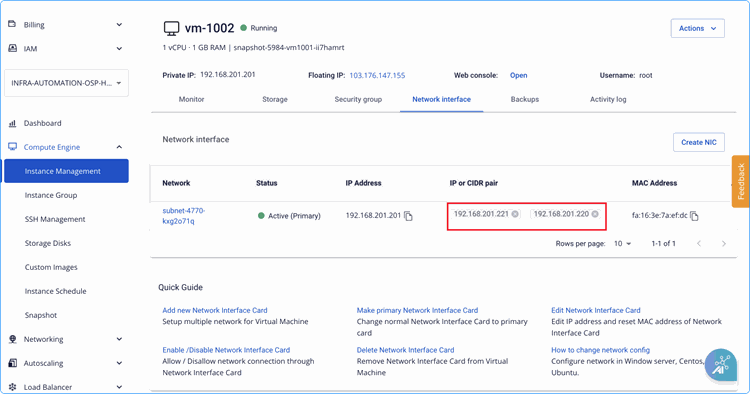The image size is (750, 394).
Task: Go to the next table page
Action: tap(724, 244)
